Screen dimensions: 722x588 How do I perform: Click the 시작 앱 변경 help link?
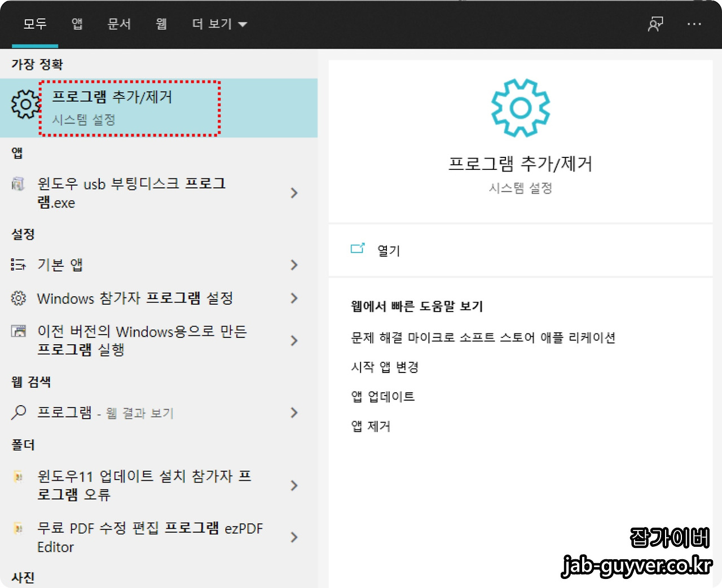click(x=384, y=367)
